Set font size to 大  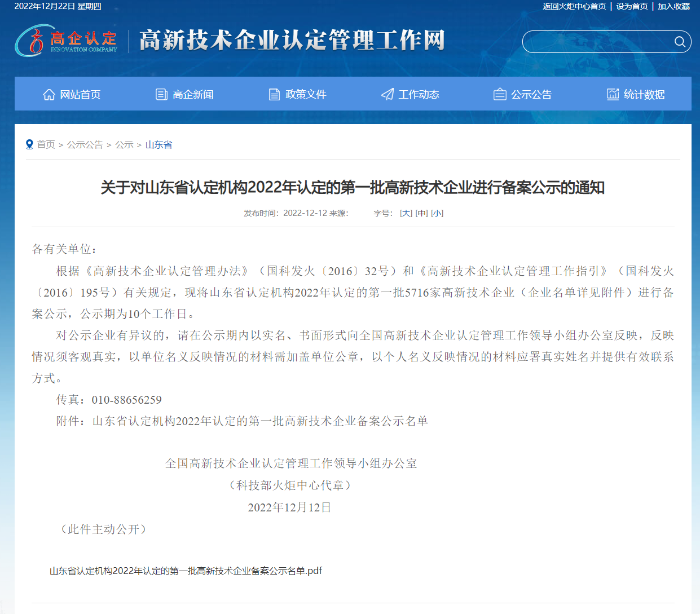tap(406, 213)
